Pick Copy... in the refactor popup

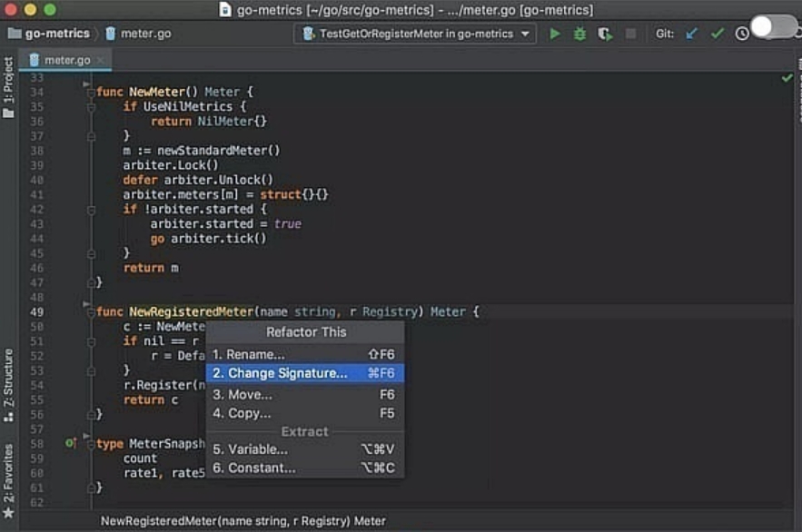click(305, 413)
